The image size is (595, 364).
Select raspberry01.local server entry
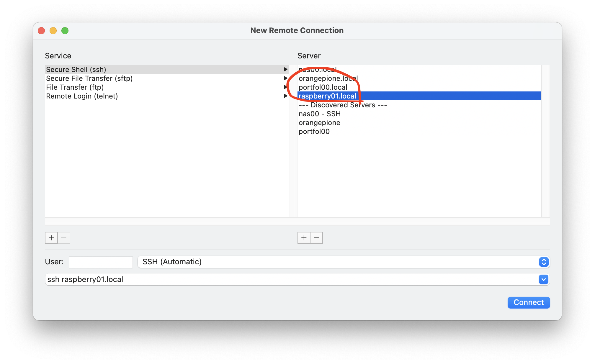click(x=327, y=96)
